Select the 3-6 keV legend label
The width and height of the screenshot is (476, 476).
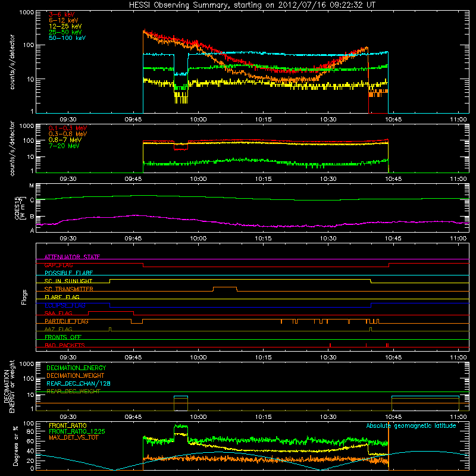click(62, 14)
